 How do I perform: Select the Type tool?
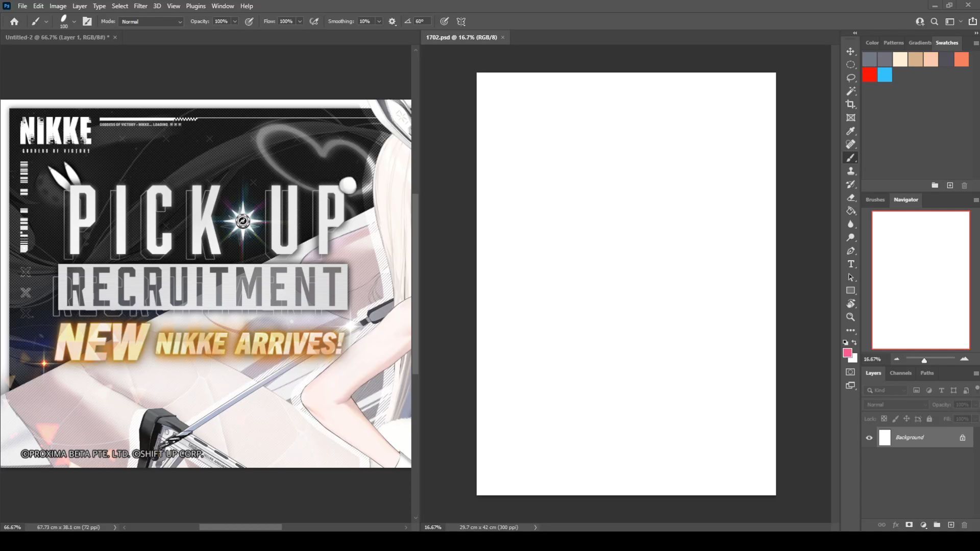click(850, 264)
